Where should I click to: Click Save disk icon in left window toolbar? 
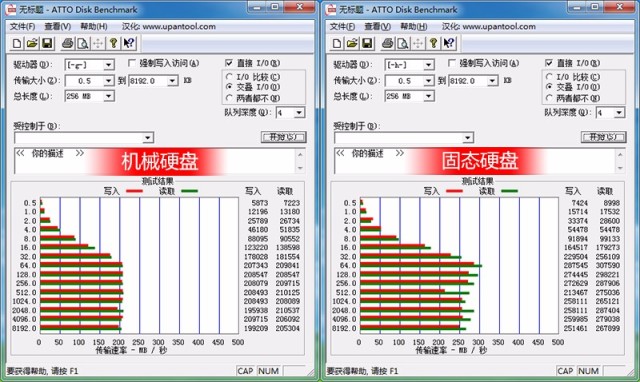point(47,43)
